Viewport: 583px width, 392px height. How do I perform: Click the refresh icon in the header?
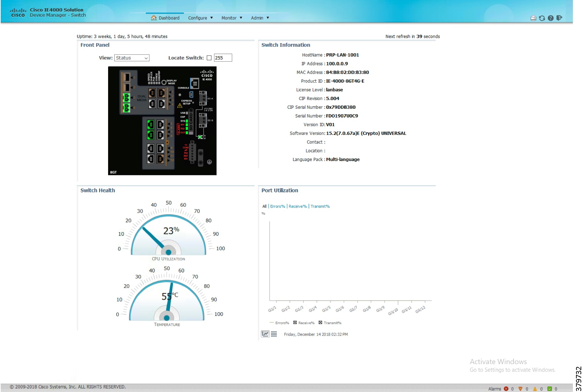click(x=542, y=18)
